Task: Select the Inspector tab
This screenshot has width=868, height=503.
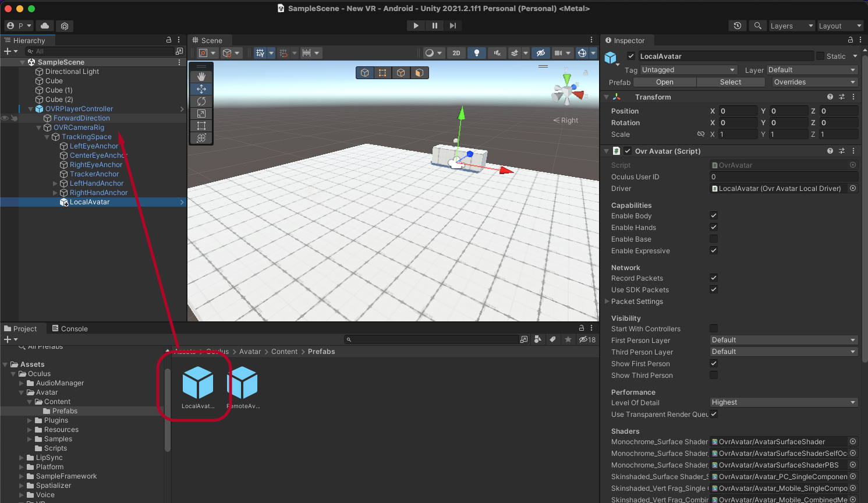Action: (625, 40)
